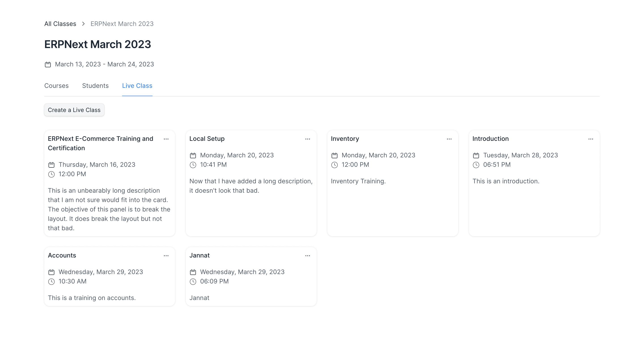
Task: Open the three-dot menu on Jannat card
Action: [x=307, y=256]
